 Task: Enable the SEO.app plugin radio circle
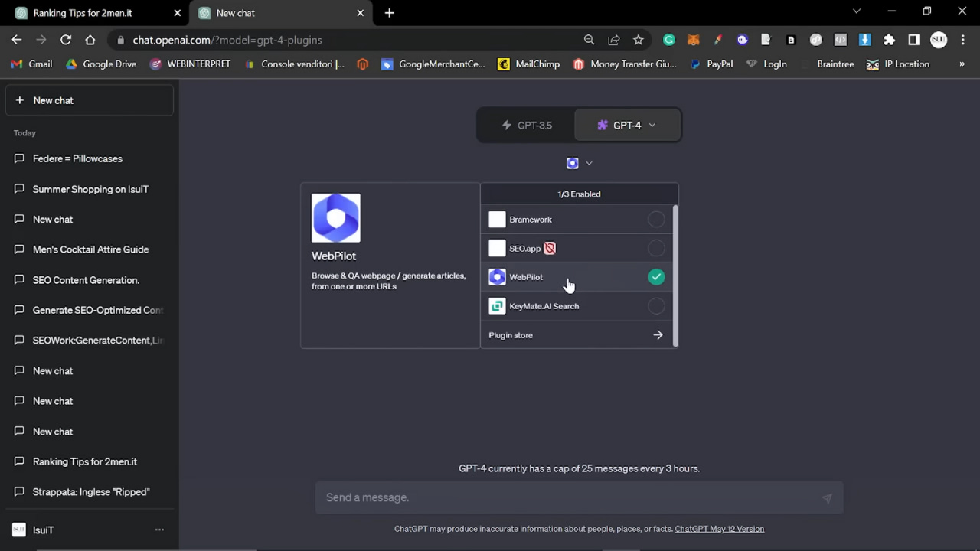tap(656, 248)
